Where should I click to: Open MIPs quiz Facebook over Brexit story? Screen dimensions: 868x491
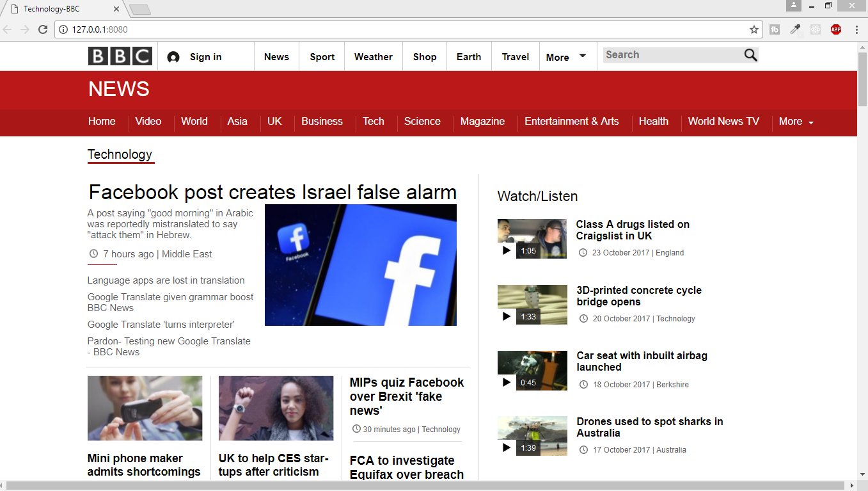pos(407,396)
